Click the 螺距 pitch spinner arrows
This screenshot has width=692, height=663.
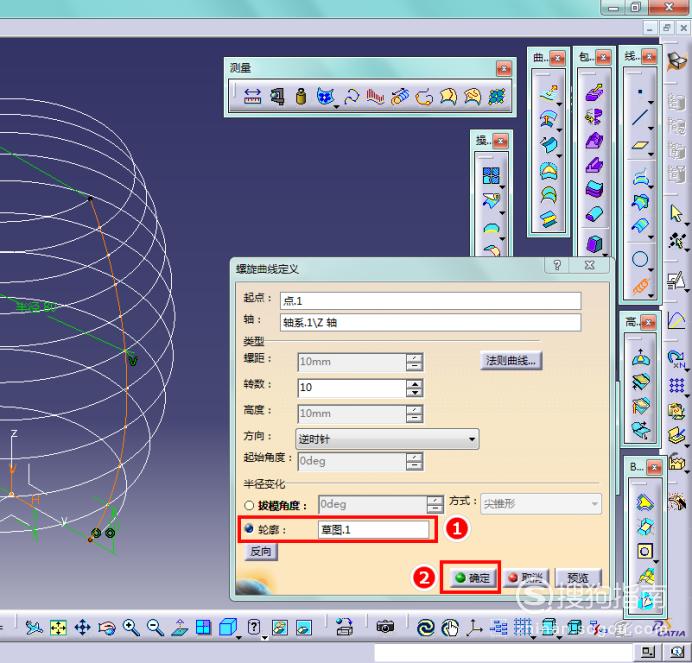414,362
